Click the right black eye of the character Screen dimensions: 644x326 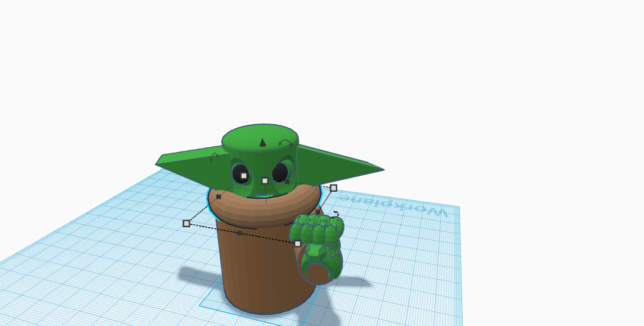tap(280, 172)
